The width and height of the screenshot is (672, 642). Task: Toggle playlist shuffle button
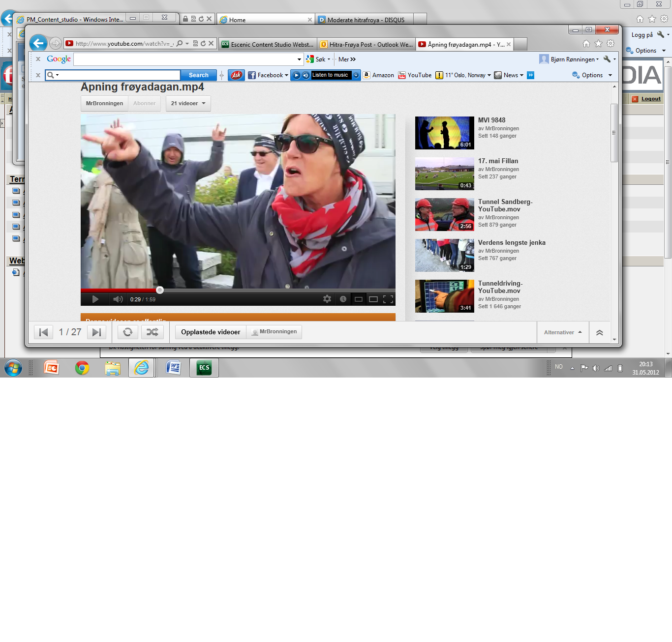[x=153, y=332]
